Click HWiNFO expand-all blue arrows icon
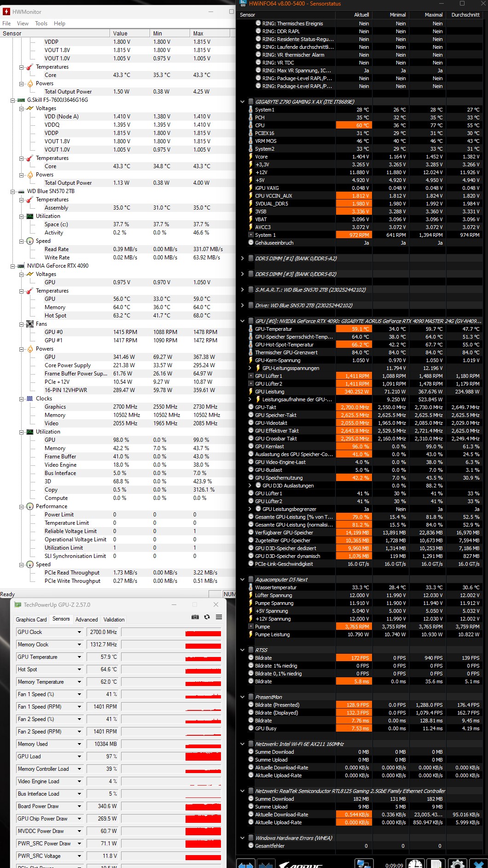The image size is (488, 868). [x=245, y=864]
